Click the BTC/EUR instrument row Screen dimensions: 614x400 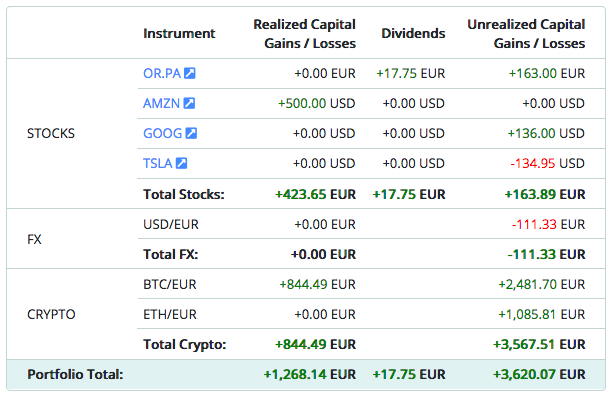(x=171, y=284)
